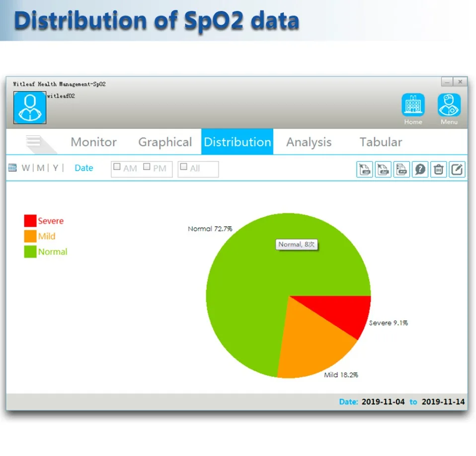Open the help question mark icon
The height and width of the screenshot is (456, 476).
[x=420, y=169]
